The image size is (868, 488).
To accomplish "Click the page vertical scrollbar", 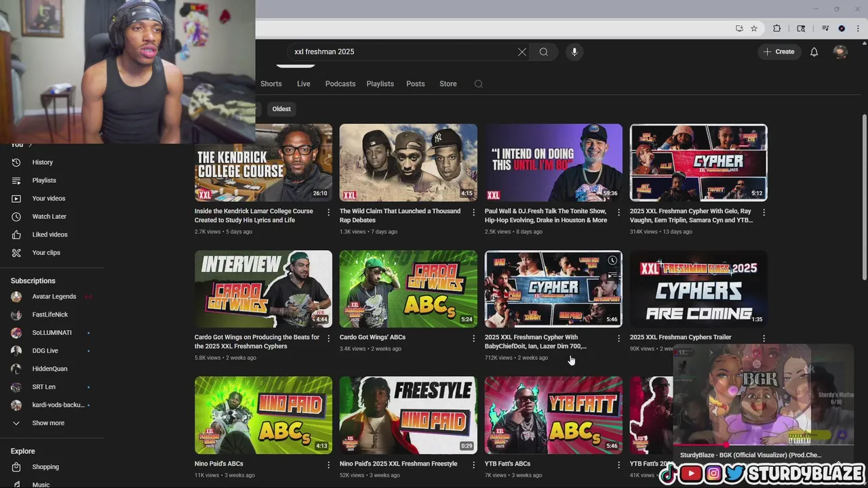I will point(864,197).
